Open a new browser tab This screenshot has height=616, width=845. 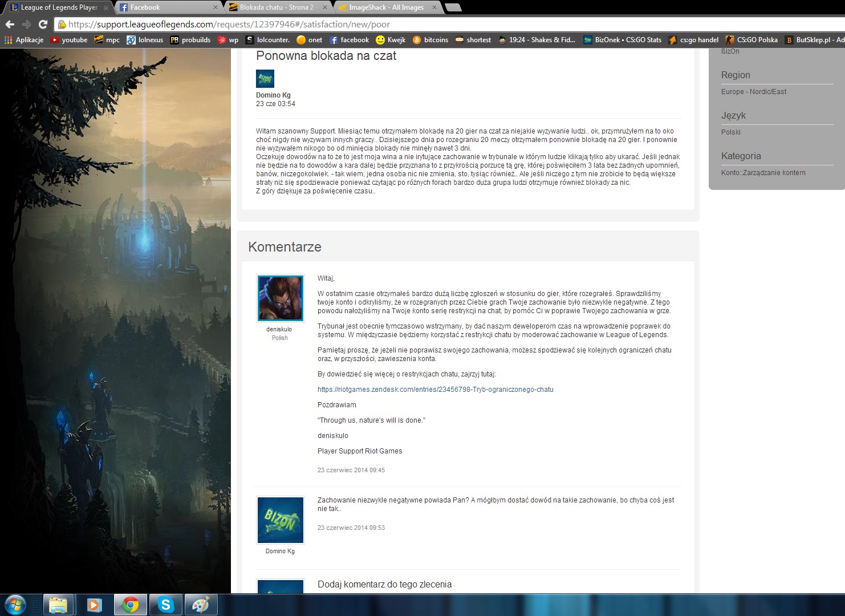[x=453, y=7]
